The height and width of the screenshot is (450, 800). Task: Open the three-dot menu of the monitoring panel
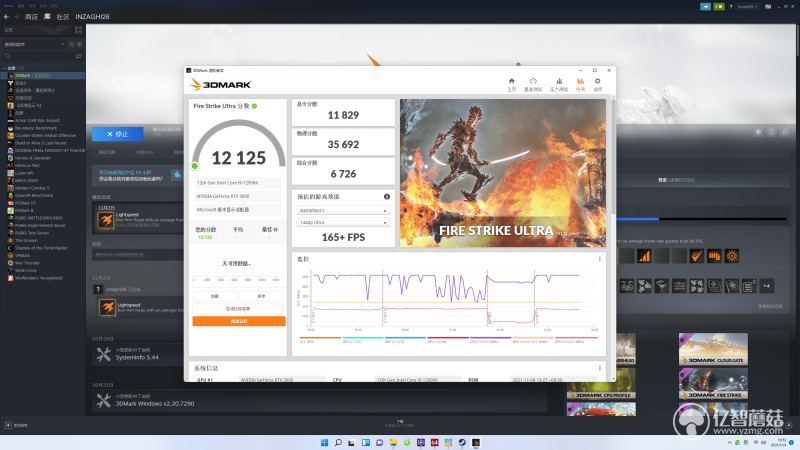pyautogui.click(x=599, y=259)
